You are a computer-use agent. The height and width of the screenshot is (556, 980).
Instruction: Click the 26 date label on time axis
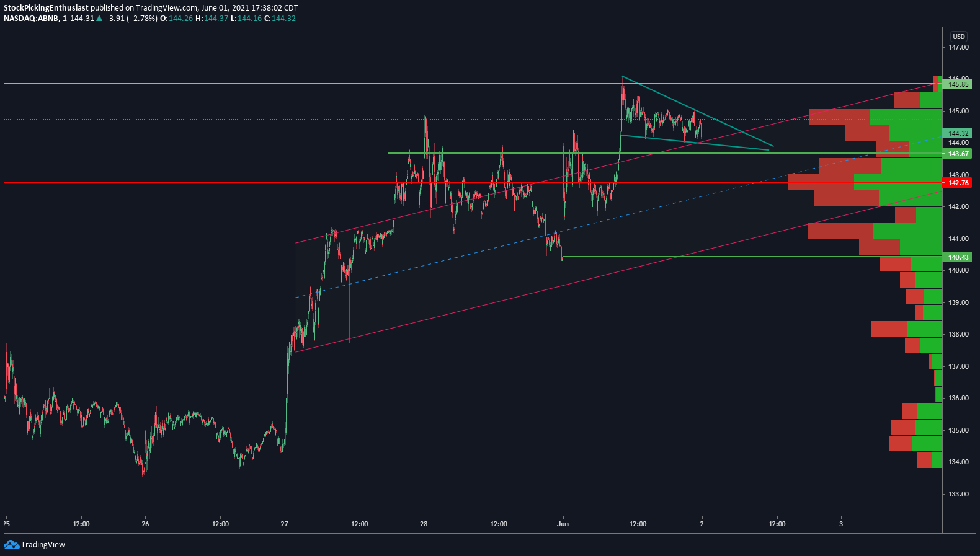[x=145, y=524]
